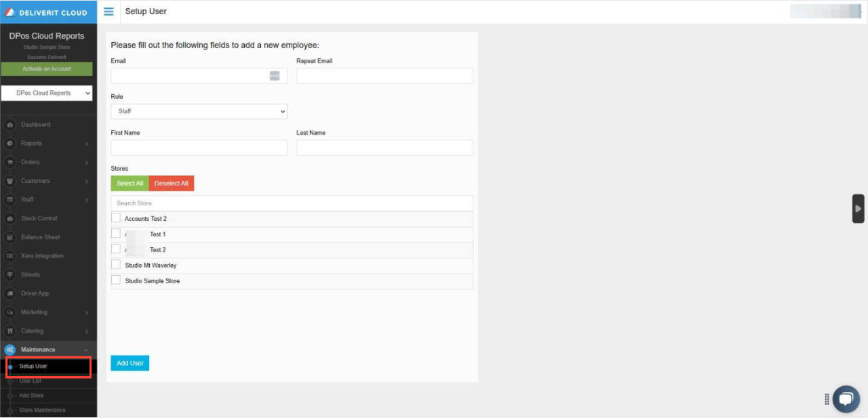
Task: Click the blurred account name top right
Action: 825,12
